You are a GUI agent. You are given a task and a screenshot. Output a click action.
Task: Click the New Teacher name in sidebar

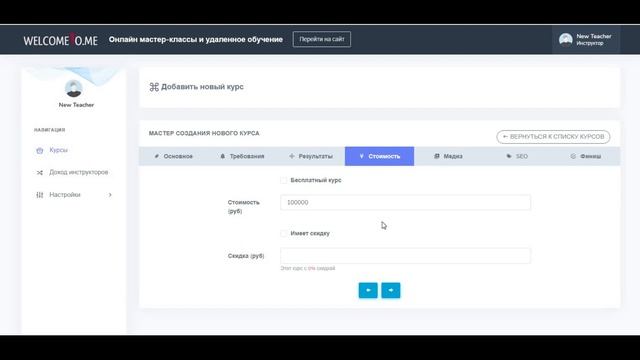tap(76, 105)
